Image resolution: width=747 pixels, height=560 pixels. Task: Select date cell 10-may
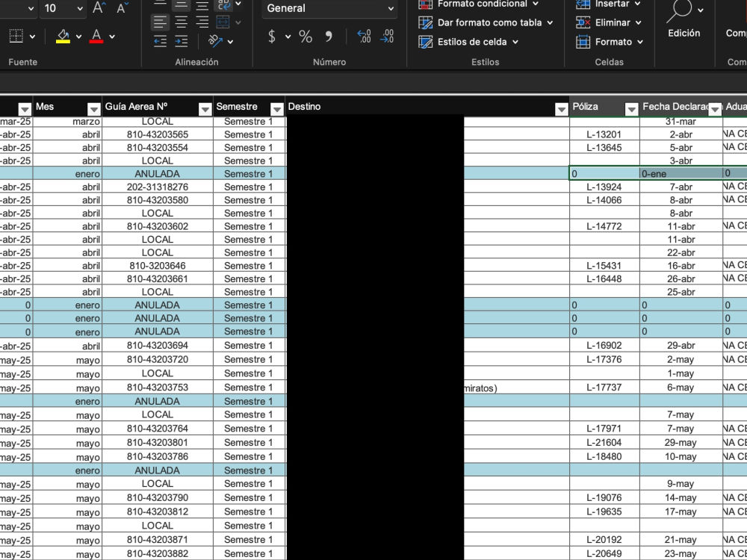click(681, 457)
